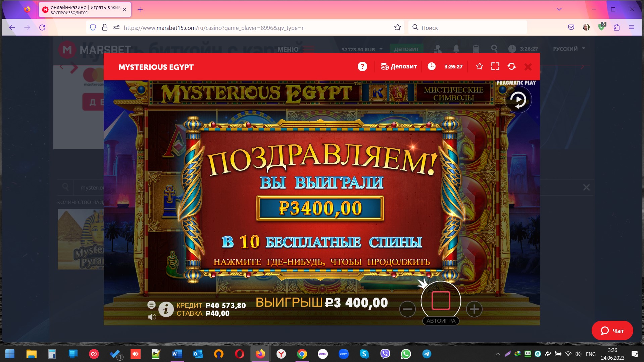Open Viber from the taskbar

coord(385,354)
